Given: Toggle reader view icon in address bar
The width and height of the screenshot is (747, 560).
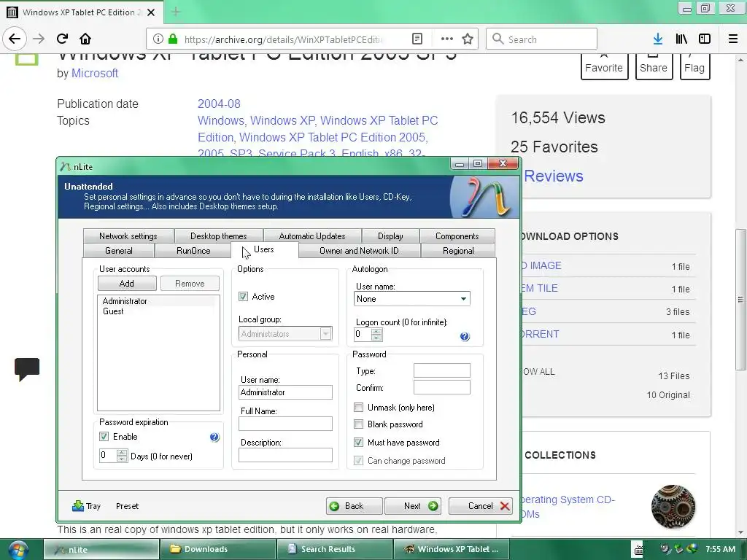Looking at the screenshot, I should tap(417, 39).
